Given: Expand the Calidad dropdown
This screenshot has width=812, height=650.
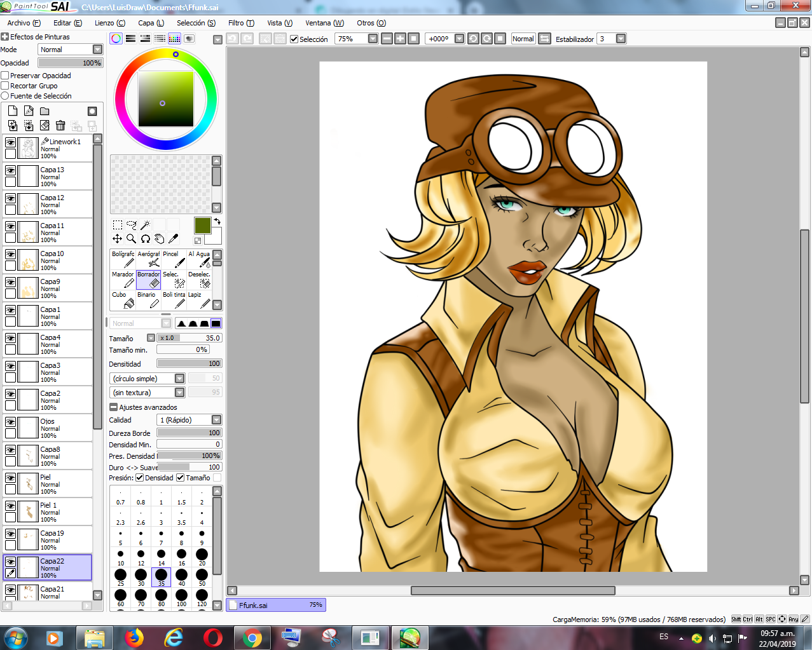Looking at the screenshot, I should coord(216,420).
